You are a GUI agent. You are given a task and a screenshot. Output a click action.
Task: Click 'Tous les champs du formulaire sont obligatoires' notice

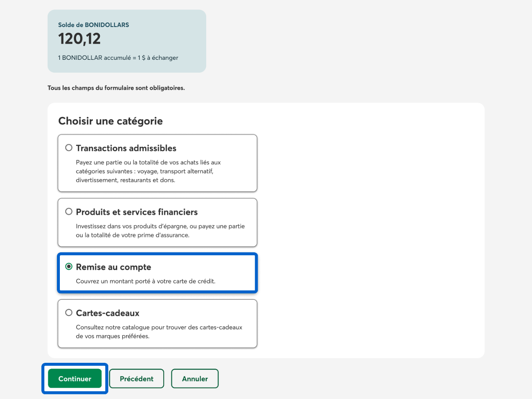click(x=116, y=88)
